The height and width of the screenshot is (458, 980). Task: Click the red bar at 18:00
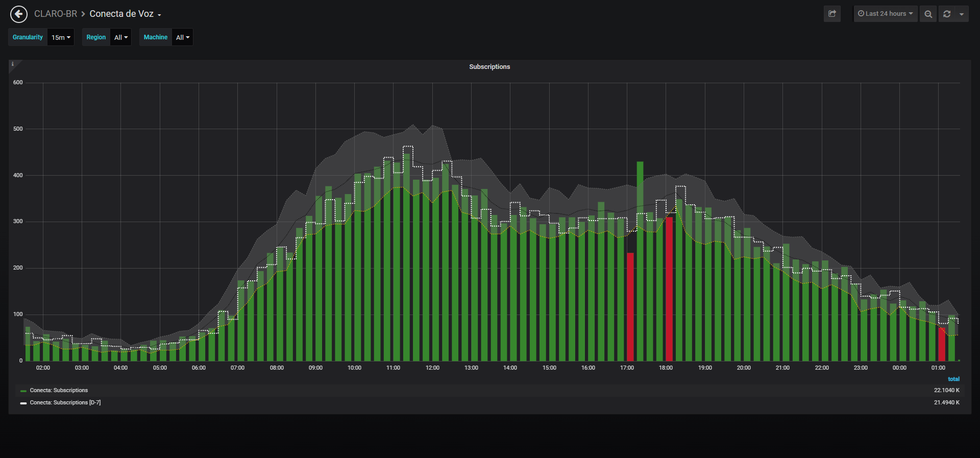669,289
